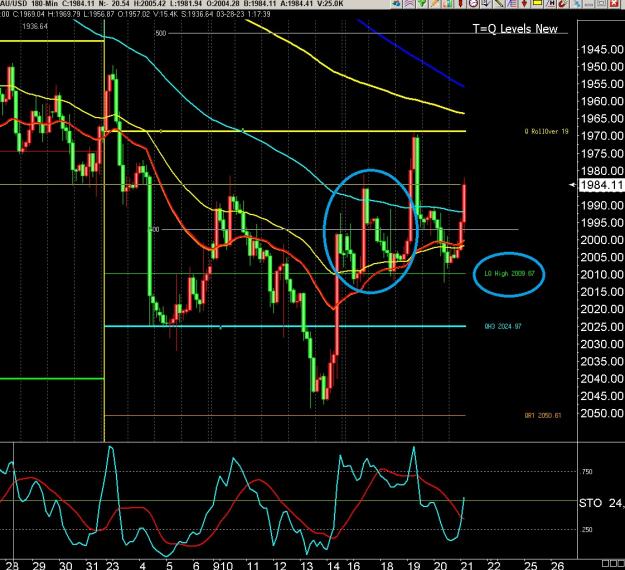Click the current price tag 1984.11
Screen dimensions: 625x570
coord(601,185)
